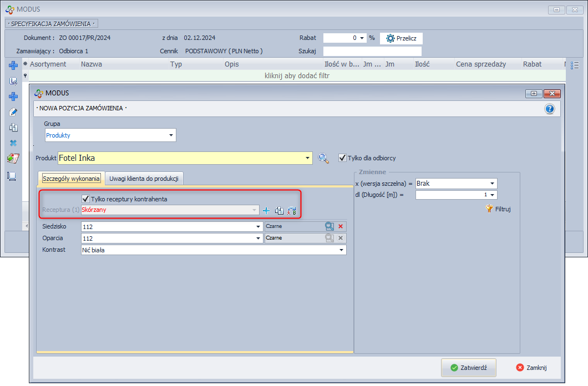Toggle Tylko receptury kontrahenta checkbox
The width and height of the screenshot is (588, 386).
click(85, 199)
